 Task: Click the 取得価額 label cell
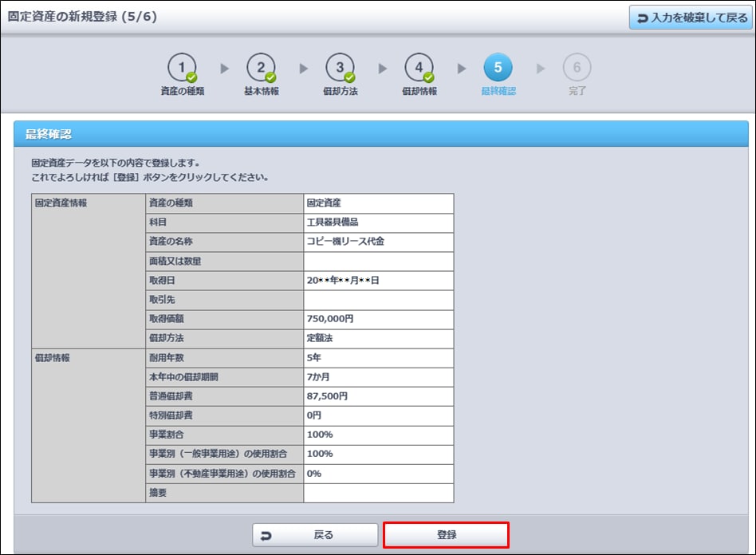coord(224,319)
